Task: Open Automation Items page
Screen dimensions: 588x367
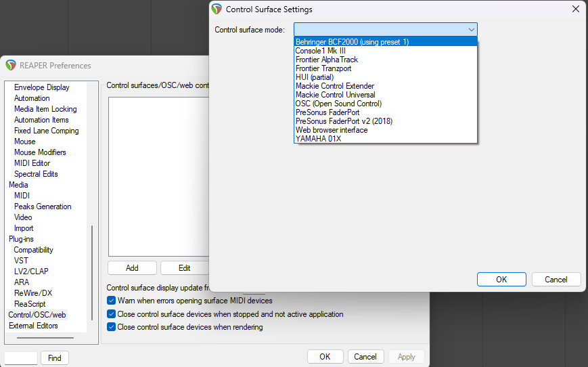Action: 41,120
